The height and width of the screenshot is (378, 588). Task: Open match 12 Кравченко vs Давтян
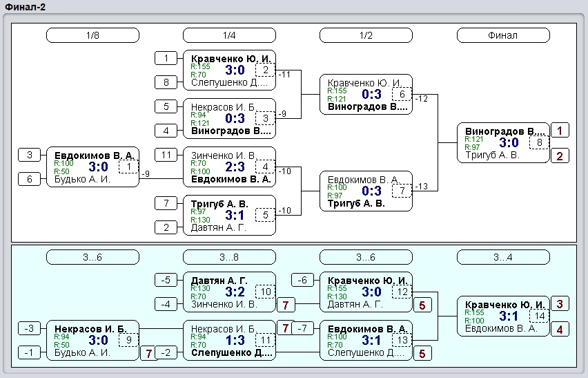coord(366,292)
